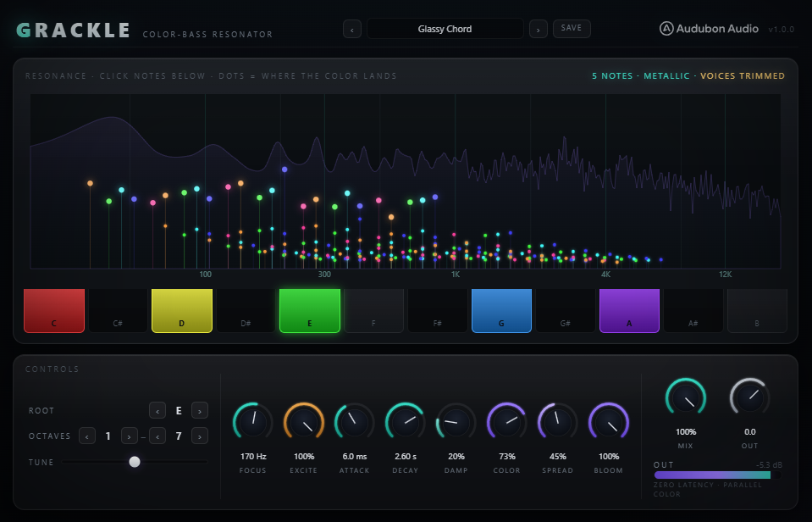Click the DECAY knob
The image size is (812, 522).
click(x=405, y=423)
